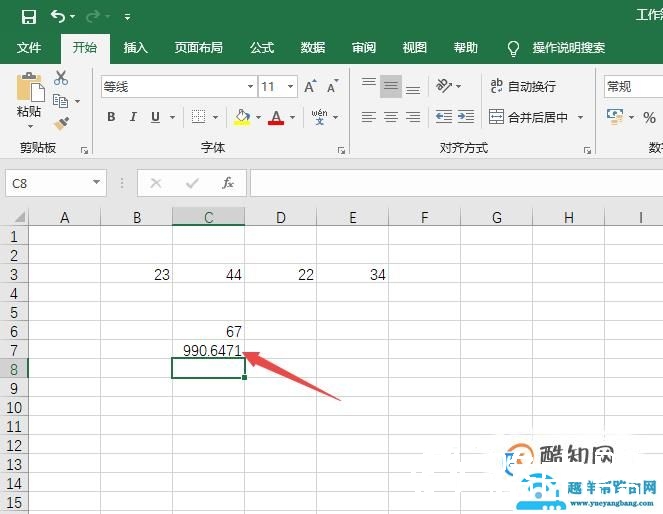Image resolution: width=663 pixels, height=514 pixels.
Task: Save the workbook with the floppy disk icon
Action: tap(29, 17)
